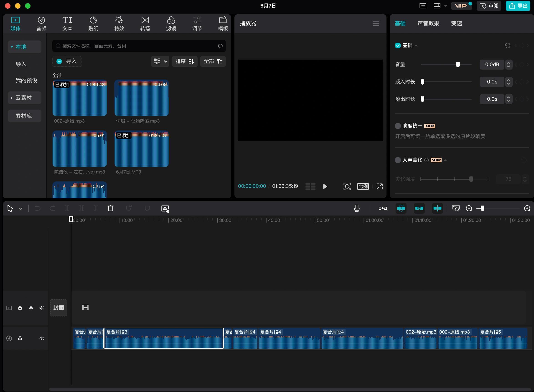
Task: Play the preview in the player
Action: click(325, 186)
